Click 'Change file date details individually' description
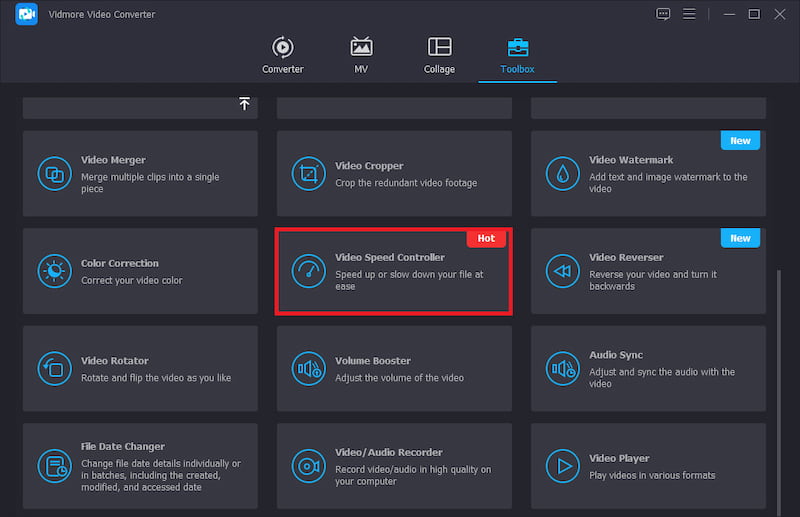This screenshot has height=517, width=800. [x=161, y=475]
